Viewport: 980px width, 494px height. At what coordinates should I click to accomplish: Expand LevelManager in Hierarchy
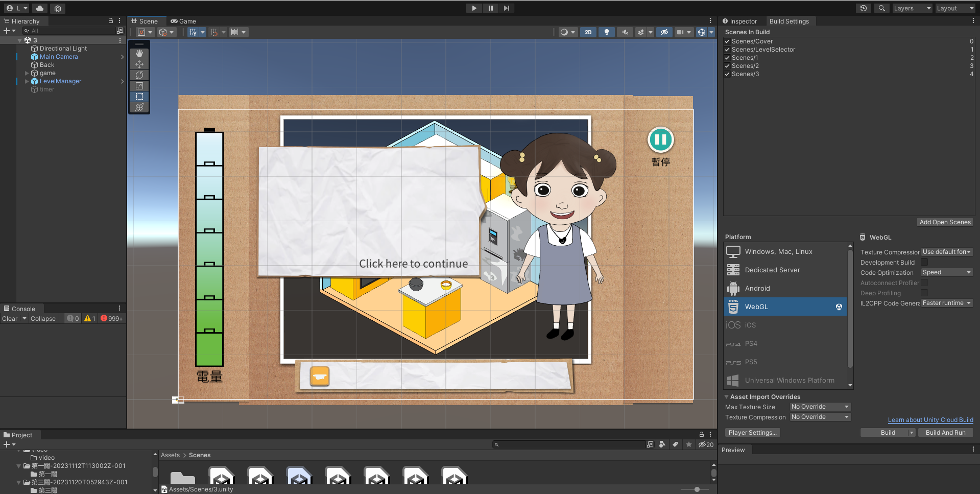(27, 81)
